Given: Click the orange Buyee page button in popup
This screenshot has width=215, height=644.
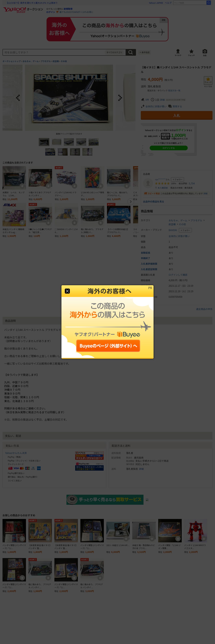Looking at the screenshot, I should [x=108, y=346].
